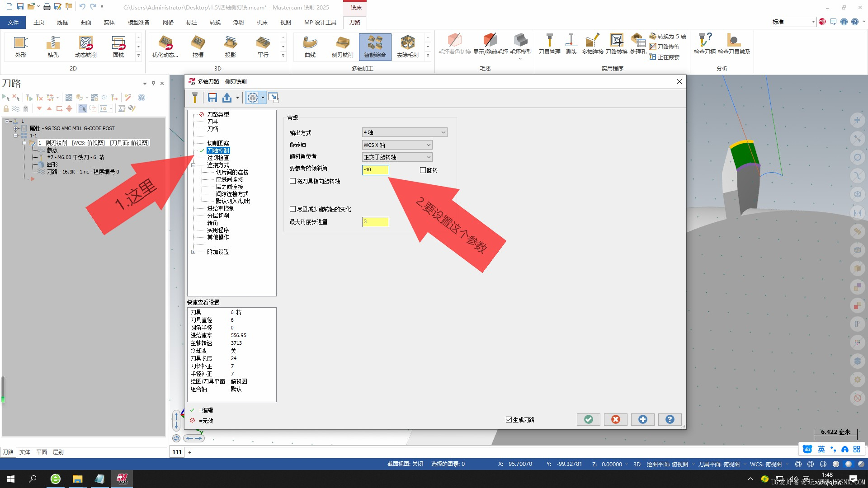Switch to the 曲面 ribbon tab

(85, 22)
